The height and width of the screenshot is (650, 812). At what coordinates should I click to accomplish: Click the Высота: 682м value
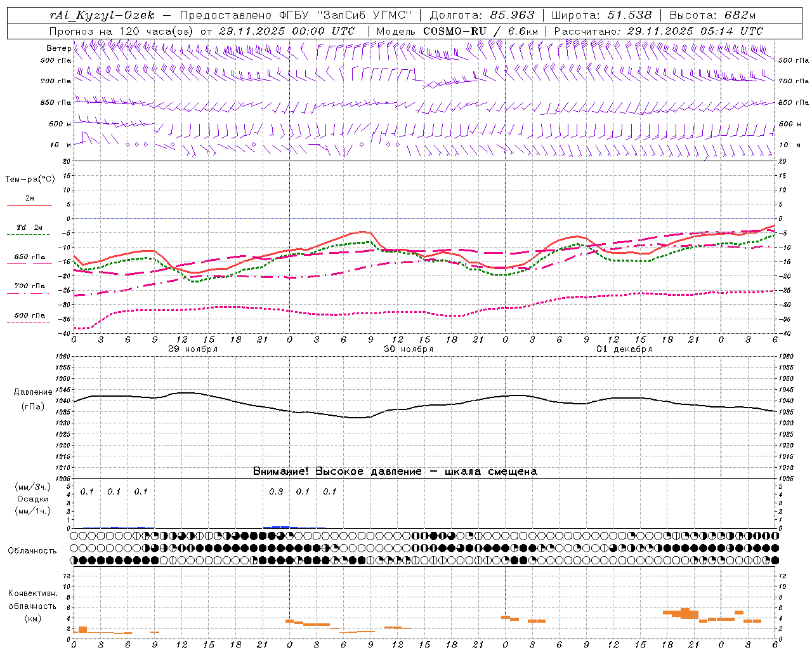point(712,15)
